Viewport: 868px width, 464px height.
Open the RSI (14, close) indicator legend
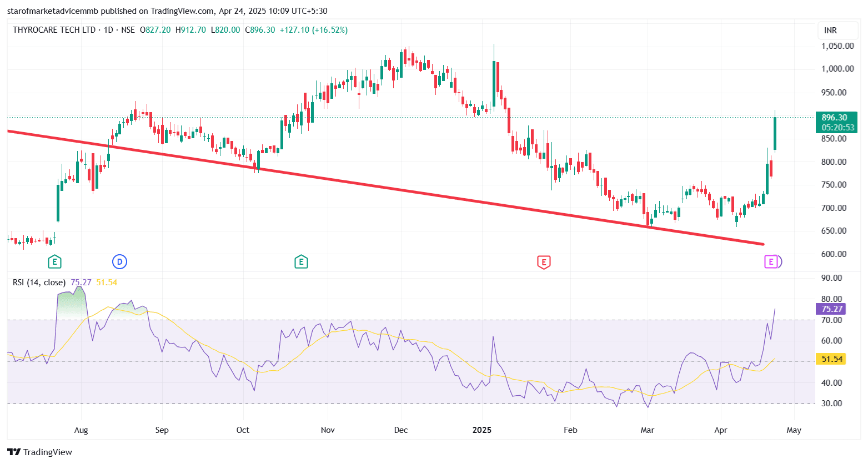pos(39,283)
